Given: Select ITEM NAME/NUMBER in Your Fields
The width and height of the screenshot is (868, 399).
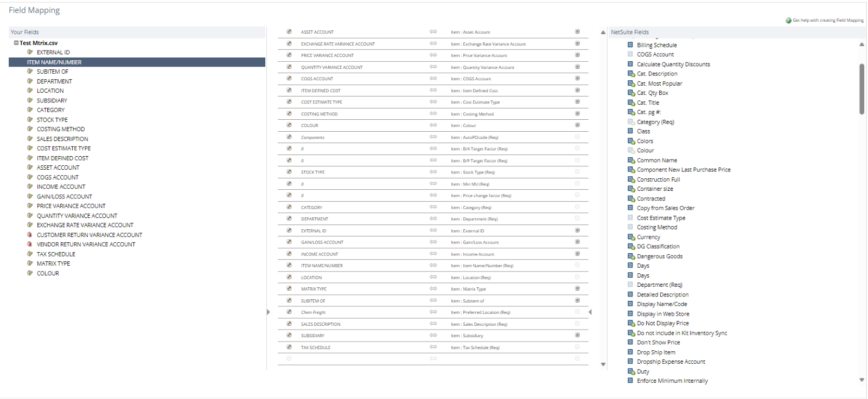Looking at the screenshot, I should coord(54,62).
